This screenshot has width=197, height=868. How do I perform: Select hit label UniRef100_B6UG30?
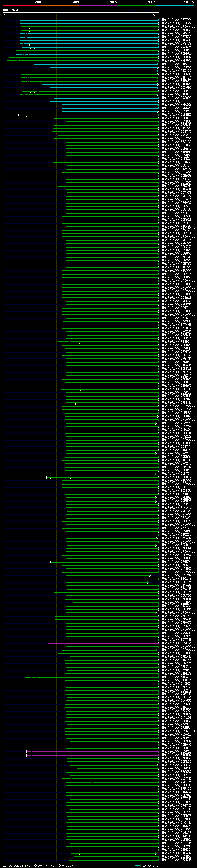coord(176,74)
